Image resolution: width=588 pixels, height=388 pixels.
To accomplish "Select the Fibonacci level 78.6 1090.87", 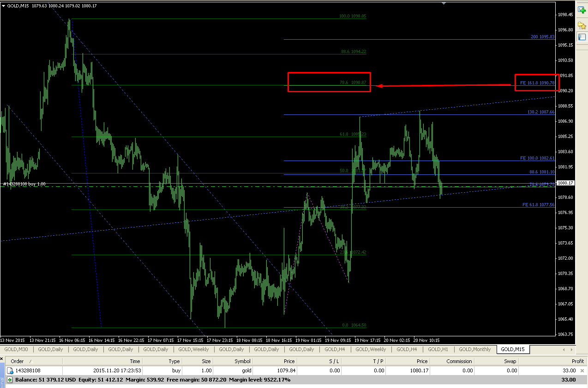I will 353,83.
